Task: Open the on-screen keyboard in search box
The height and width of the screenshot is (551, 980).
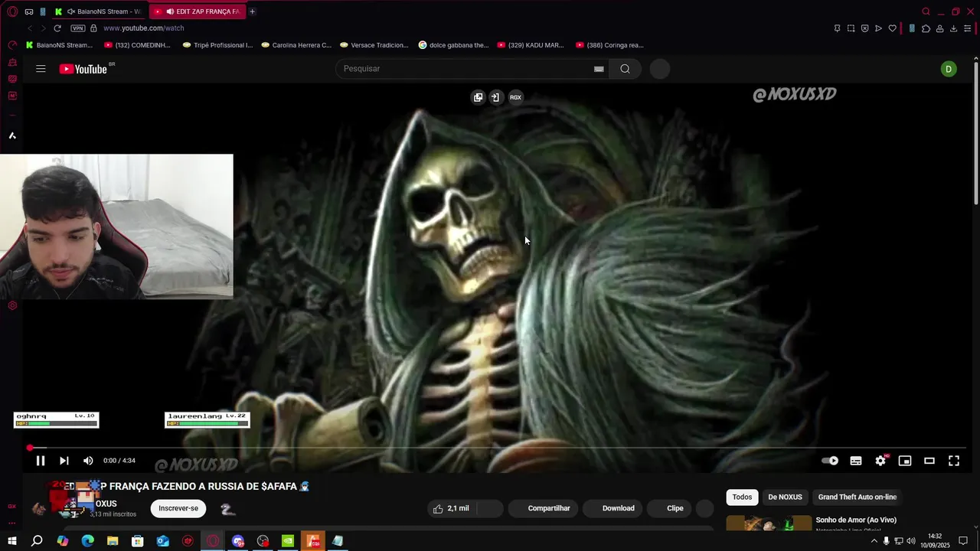Action: [x=599, y=69]
